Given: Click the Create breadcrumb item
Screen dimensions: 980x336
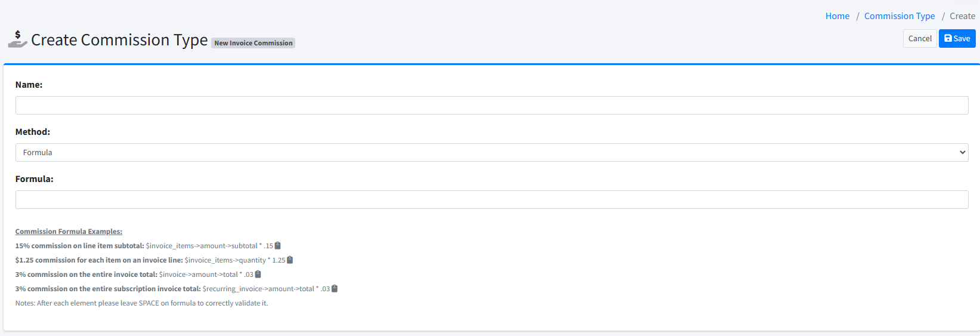Looking at the screenshot, I should click(x=962, y=16).
